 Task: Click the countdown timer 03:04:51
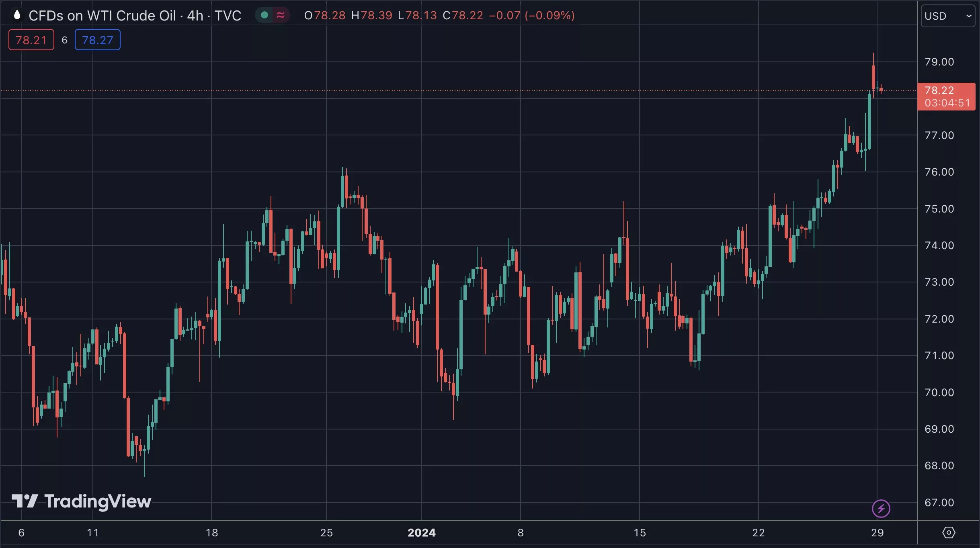pyautogui.click(x=947, y=103)
